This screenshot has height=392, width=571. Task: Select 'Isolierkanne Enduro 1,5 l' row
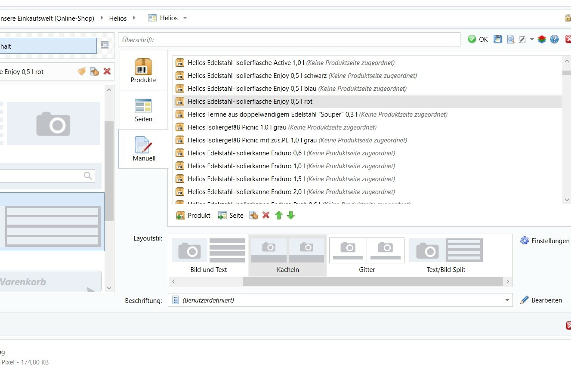coord(368,179)
